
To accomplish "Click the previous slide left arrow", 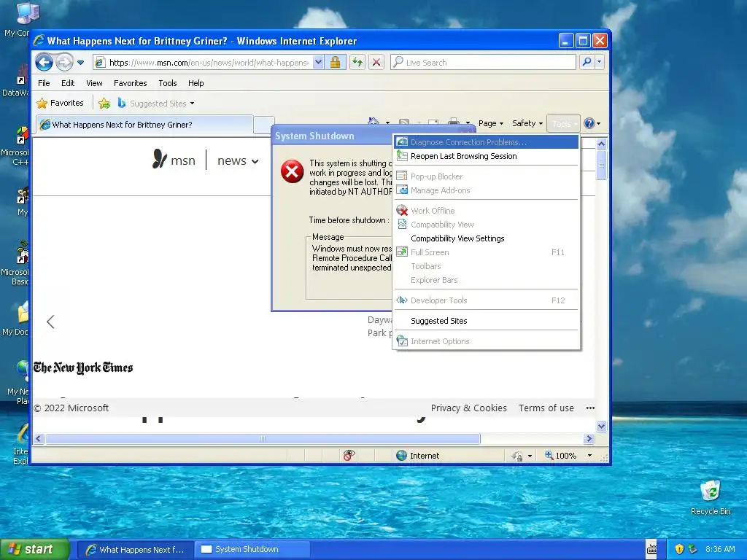I will pyautogui.click(x=50, y=322).
